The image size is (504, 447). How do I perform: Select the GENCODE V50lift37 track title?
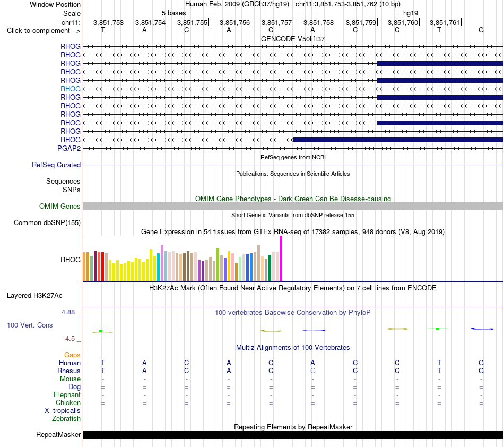coord(293,39)
